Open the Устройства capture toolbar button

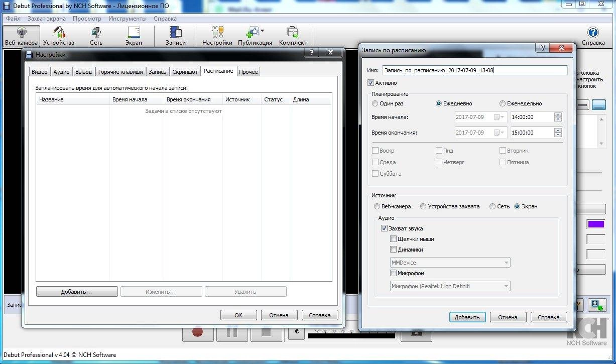59,36
